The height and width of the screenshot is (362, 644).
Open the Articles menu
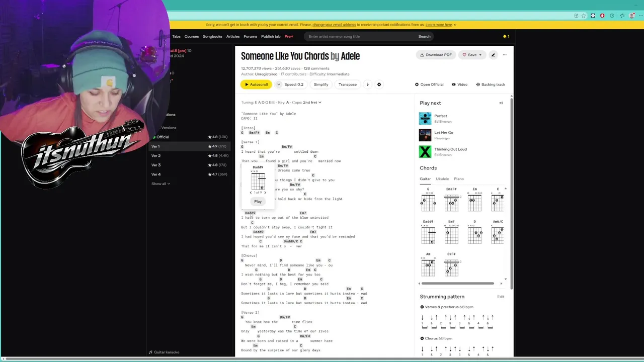point(233,36)
